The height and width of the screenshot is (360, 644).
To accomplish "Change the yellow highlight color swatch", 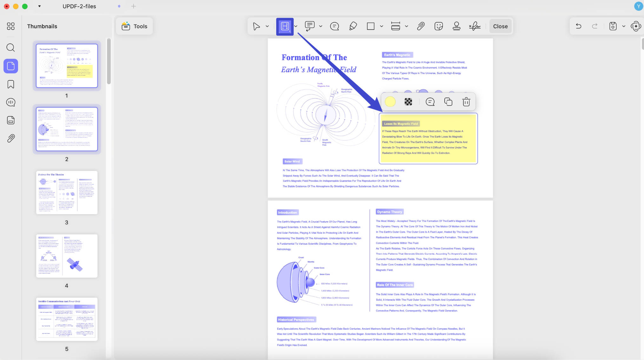I will pos(390,102).
